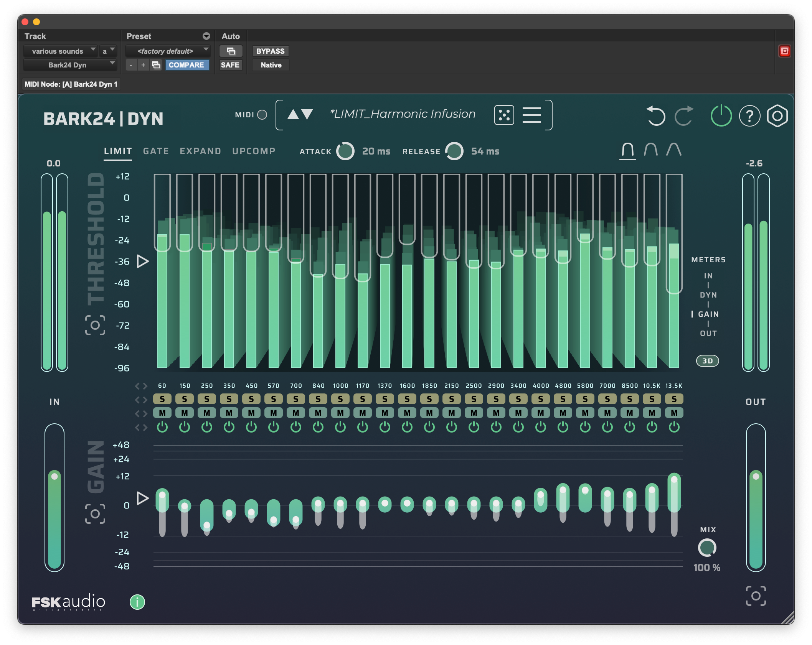This screenshot has height=645, width=812.
Task: Click the ATTACK knob
Action: [345, 151]
